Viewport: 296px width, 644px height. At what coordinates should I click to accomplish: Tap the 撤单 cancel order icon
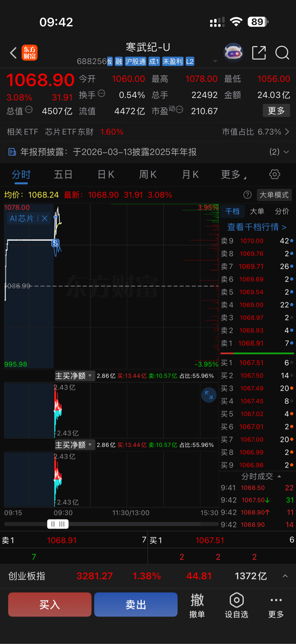pos(197,600)
